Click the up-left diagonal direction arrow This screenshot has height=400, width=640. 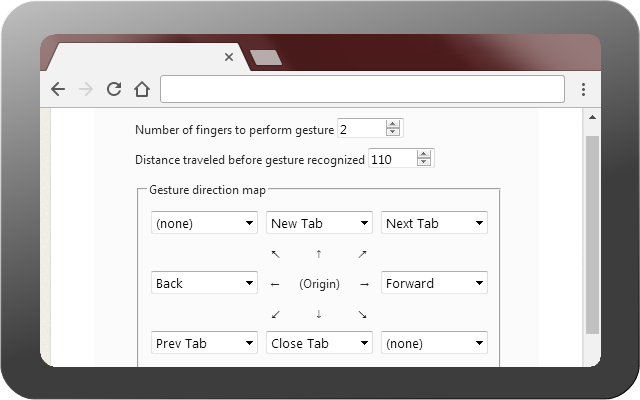pos(276,254)
